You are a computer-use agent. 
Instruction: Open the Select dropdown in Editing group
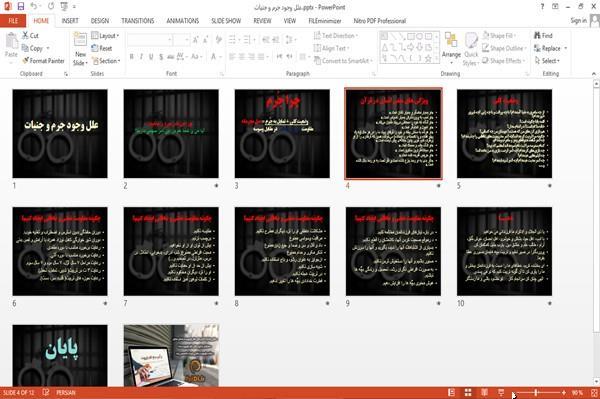[x=547, y=61]
